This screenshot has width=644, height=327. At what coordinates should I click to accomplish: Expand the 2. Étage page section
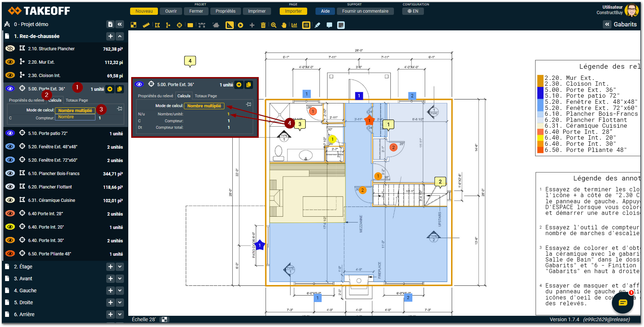pyautogui.click(x=120, y=267)
